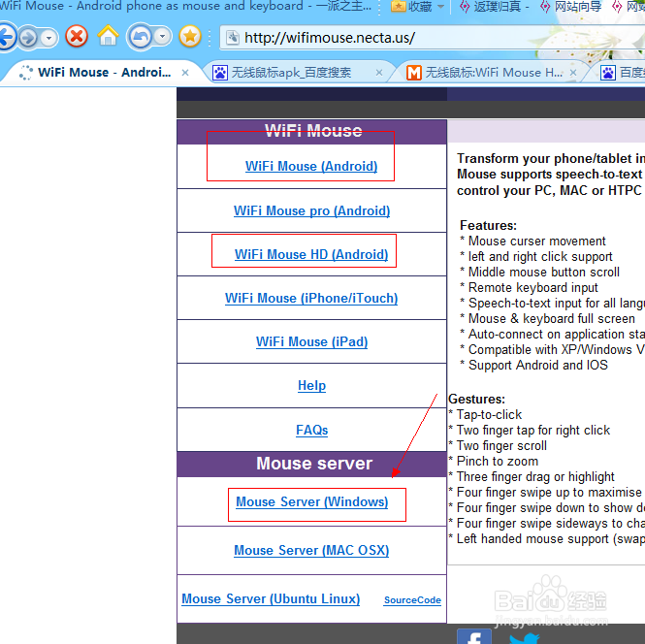Open the WiFi Mouse (iPhone/iTouch) link

(x=311, y=298)
